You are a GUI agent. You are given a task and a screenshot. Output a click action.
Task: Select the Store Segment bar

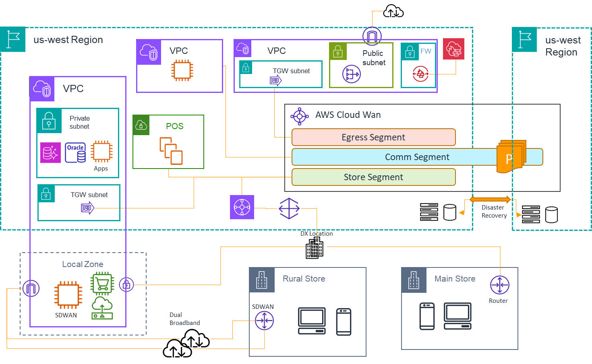(374, 177)
